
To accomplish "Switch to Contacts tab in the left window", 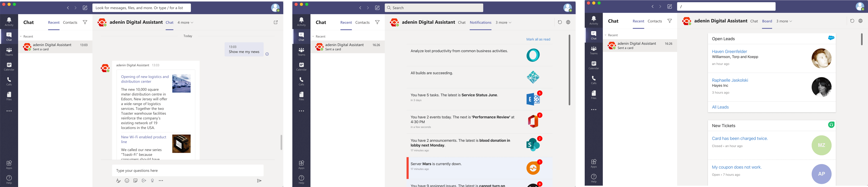I will click(x=70, y=23).
